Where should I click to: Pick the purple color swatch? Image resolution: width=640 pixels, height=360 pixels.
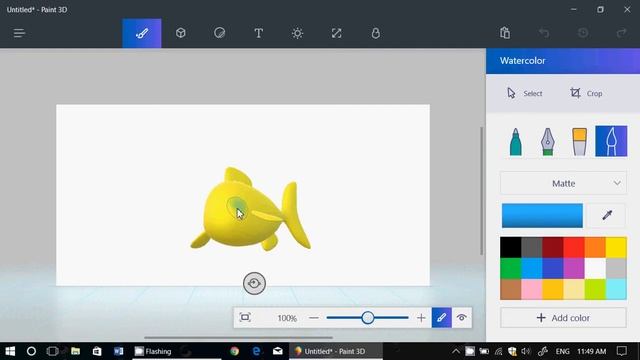[574, 268]
